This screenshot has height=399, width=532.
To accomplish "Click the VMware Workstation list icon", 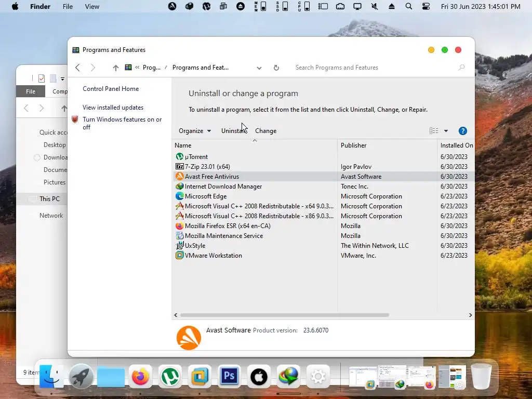I will tap(179, 255).
